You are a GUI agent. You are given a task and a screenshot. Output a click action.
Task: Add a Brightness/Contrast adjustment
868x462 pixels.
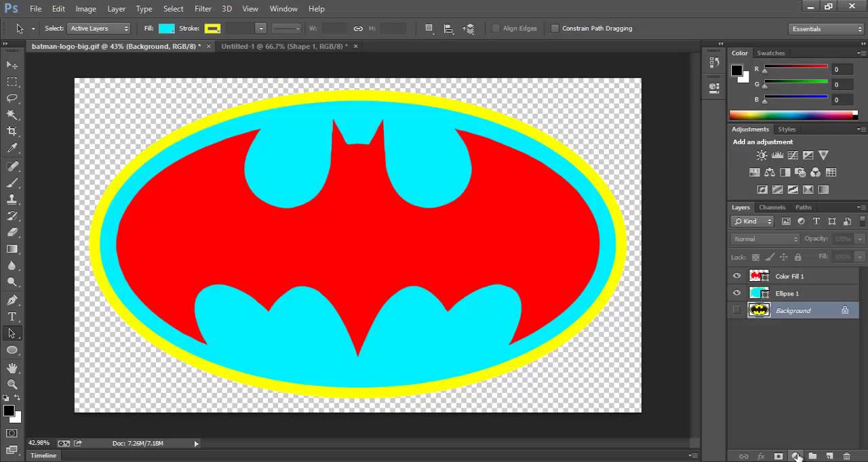click(762, 155)
